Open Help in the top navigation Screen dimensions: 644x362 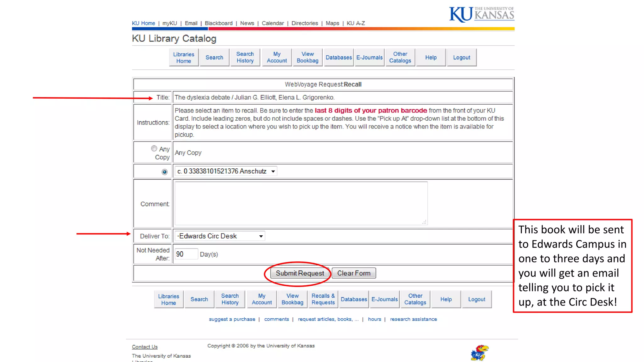(431, 58)
